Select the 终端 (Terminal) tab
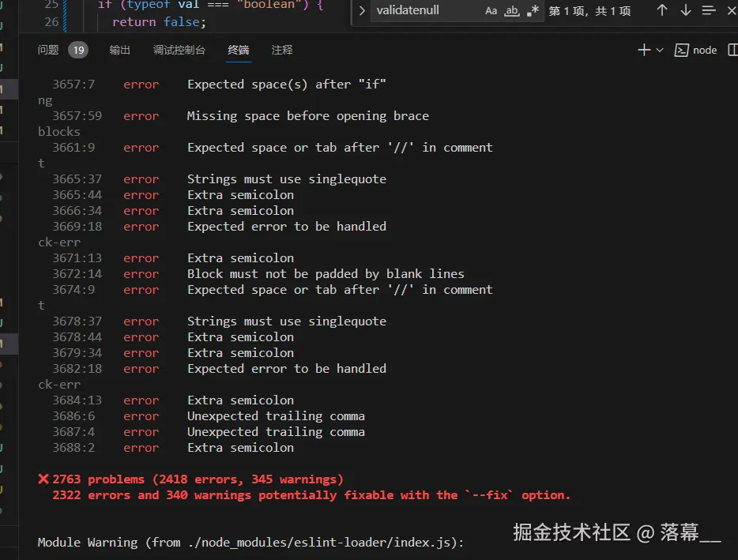The image size is (738, 560). tap(239, 50)
